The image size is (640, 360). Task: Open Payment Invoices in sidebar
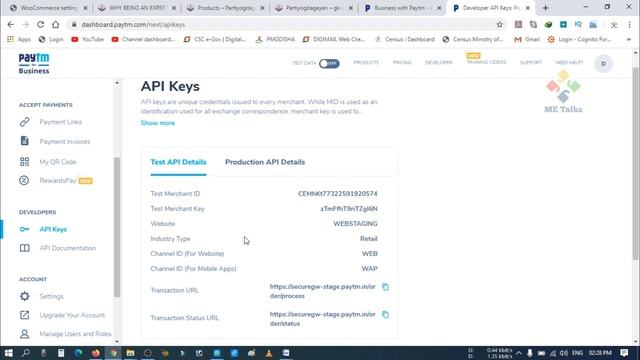64,141
